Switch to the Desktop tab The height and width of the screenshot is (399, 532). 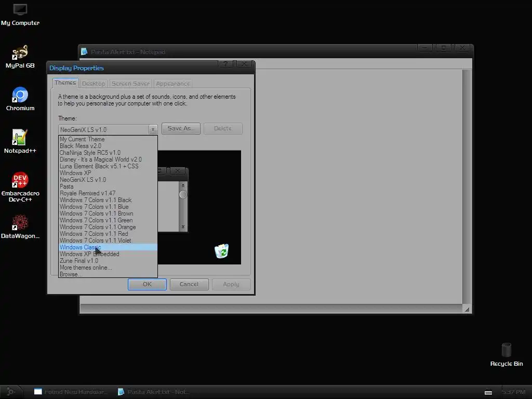pyautogui.click(x=94, y=84)
